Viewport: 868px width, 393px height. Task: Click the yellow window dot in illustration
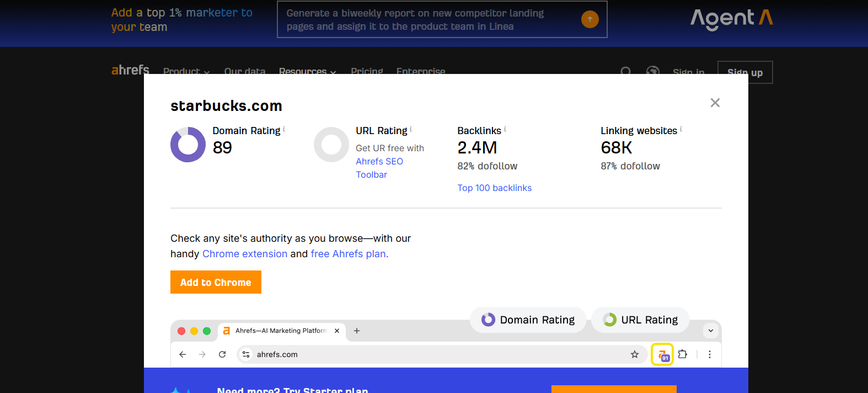coord(194,331)
